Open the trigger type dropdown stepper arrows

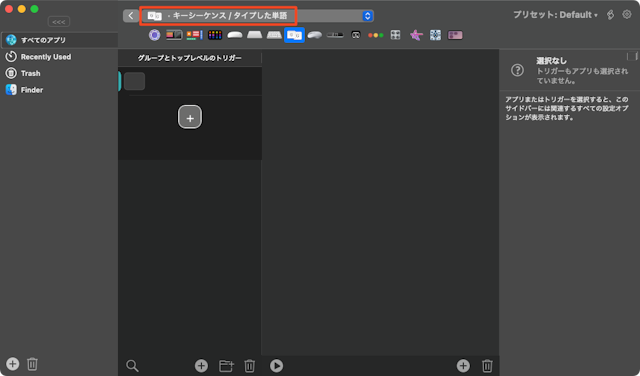367,16
